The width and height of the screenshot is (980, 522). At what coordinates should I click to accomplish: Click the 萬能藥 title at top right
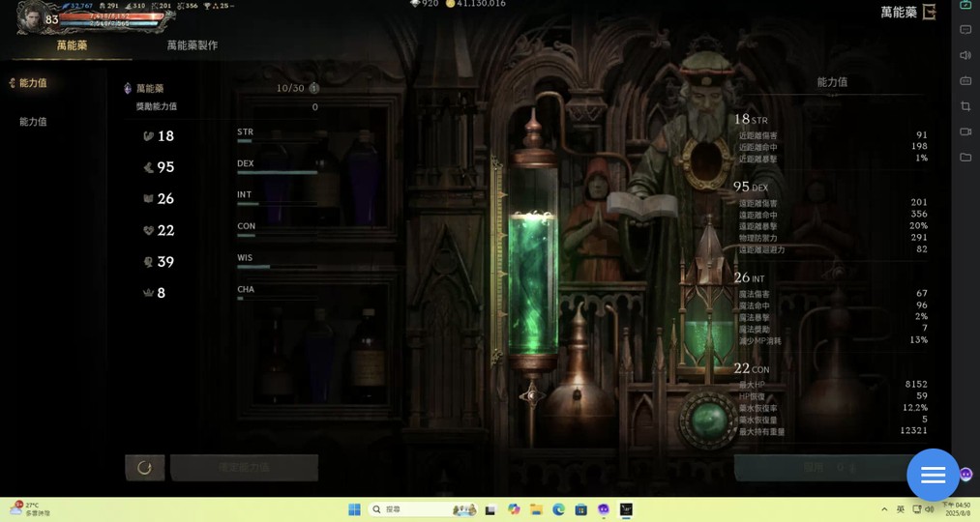pyautogui.click(x=899, y=12)
